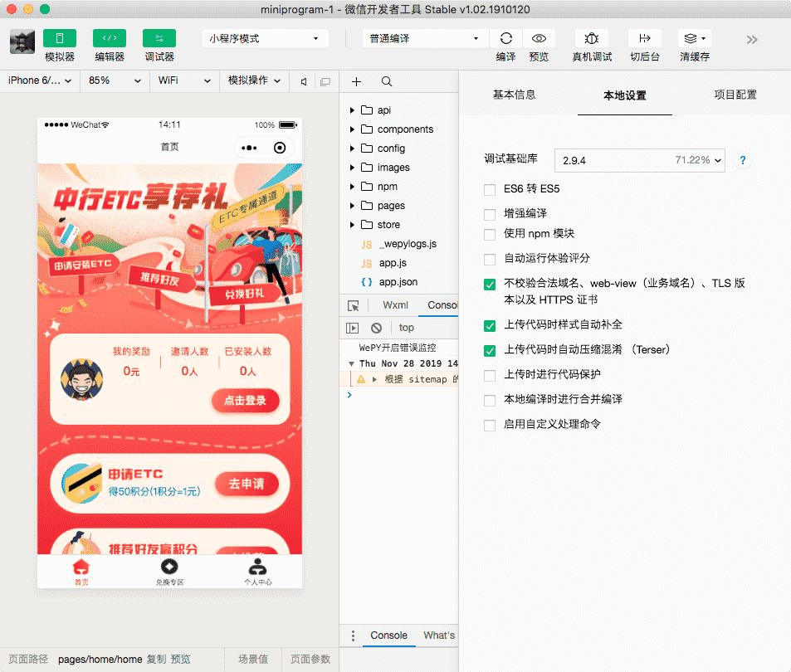Enable 使用 npm 模块 checkbox

490,235
